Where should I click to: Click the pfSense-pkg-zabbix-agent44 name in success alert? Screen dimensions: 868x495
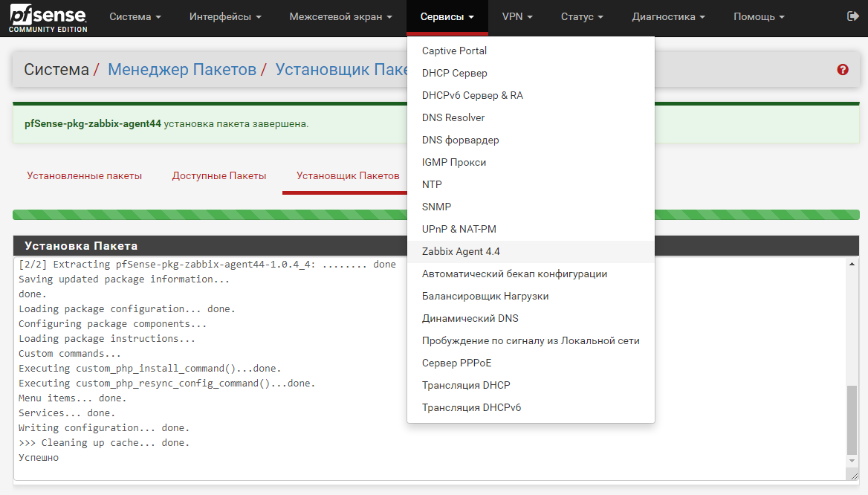pyautogui.click(x=92, y=124)
